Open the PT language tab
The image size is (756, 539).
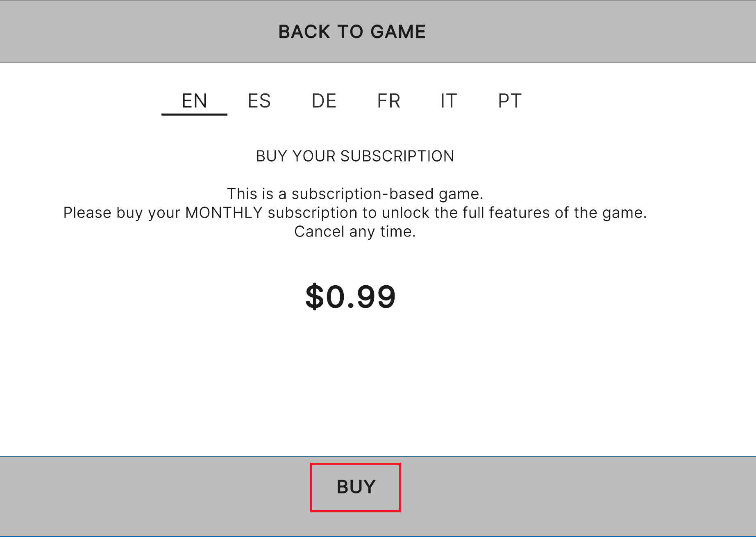tap(510, 101)
